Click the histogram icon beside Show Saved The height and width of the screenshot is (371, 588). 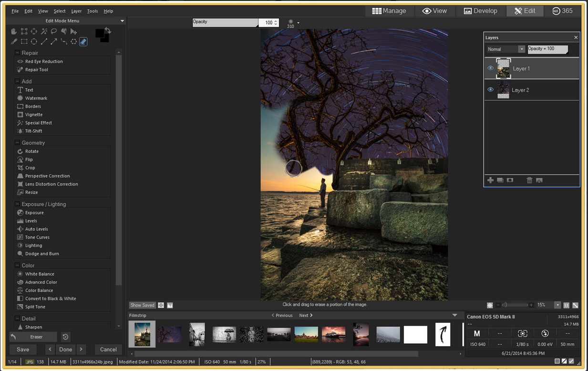(x=170, y=305)
